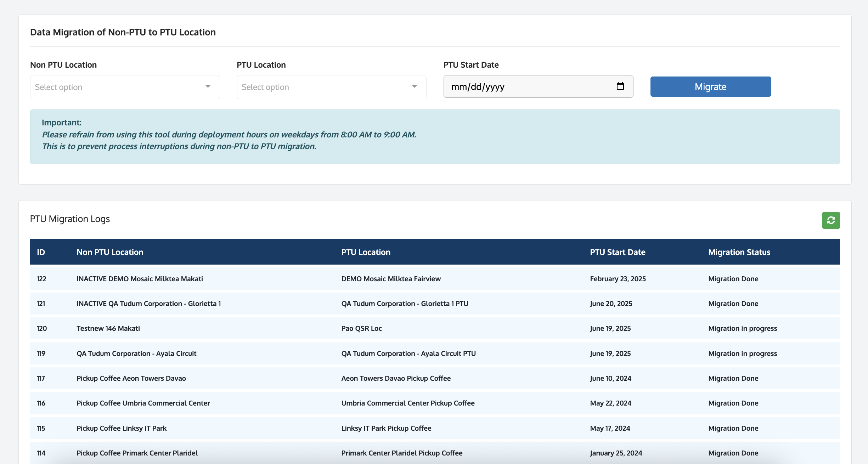The image size is (868, 464).
Task: Open the calendar picker icon
Action: coord(620,86)
